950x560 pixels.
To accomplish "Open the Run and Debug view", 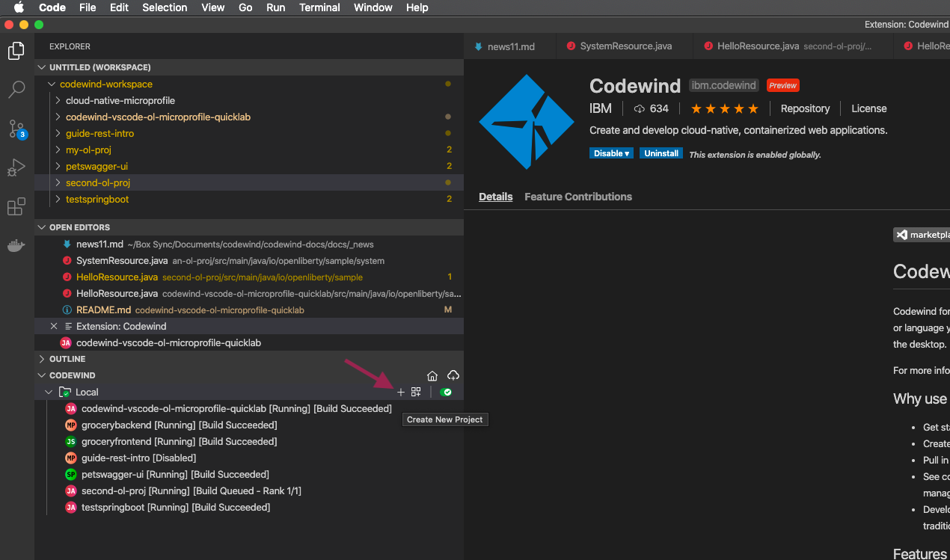I will [16, 167].
